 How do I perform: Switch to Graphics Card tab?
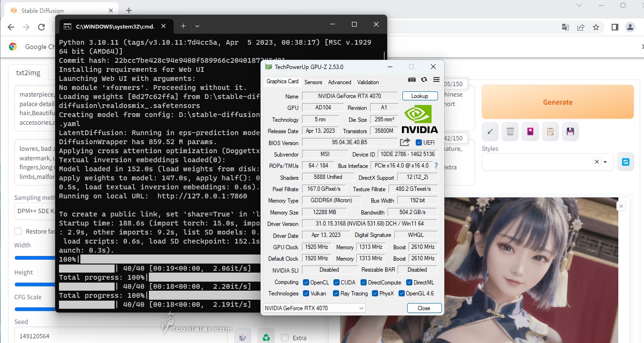tap(283, 81)
